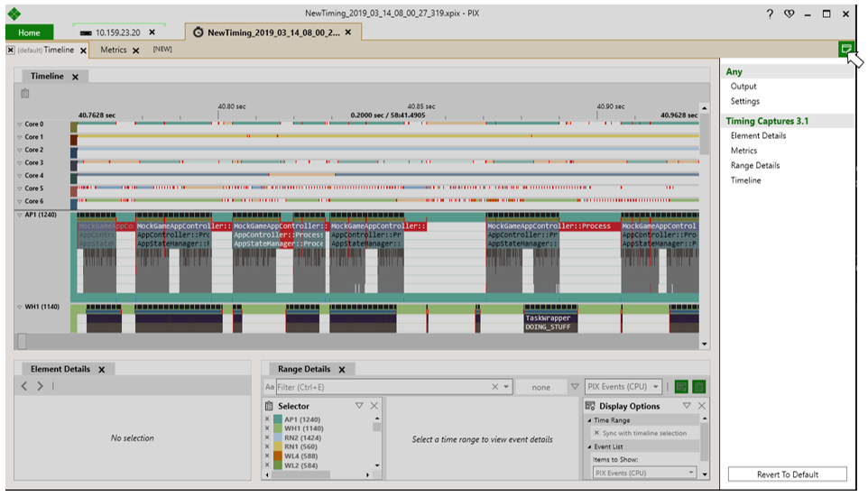Collapse the Core 6 lane
868x497 pixels.
19,201
